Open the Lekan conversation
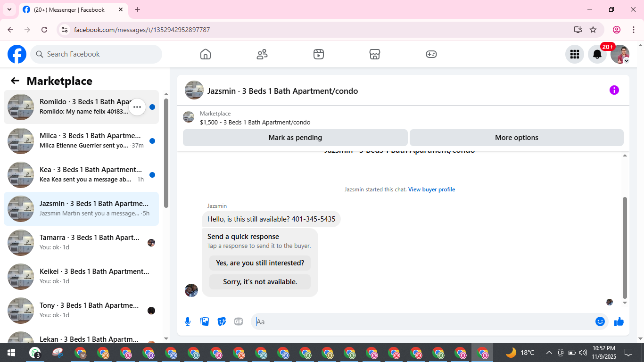 click(81, 336)
